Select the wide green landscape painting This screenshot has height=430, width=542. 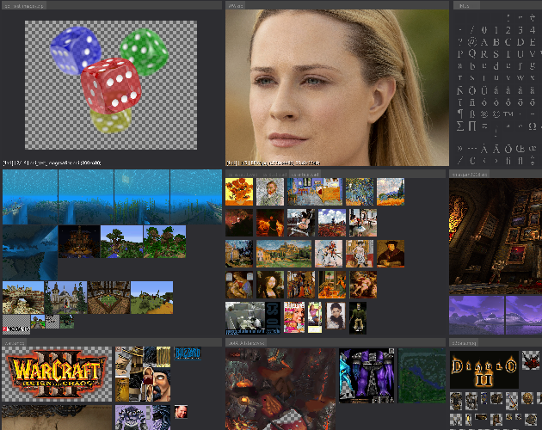[x=284, y=254]
